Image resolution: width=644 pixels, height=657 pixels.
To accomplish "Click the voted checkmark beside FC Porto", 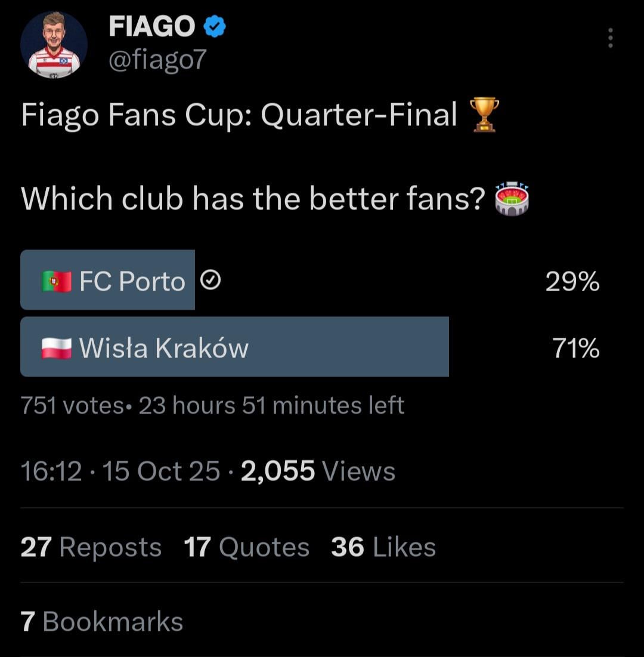I will [210, 280].
